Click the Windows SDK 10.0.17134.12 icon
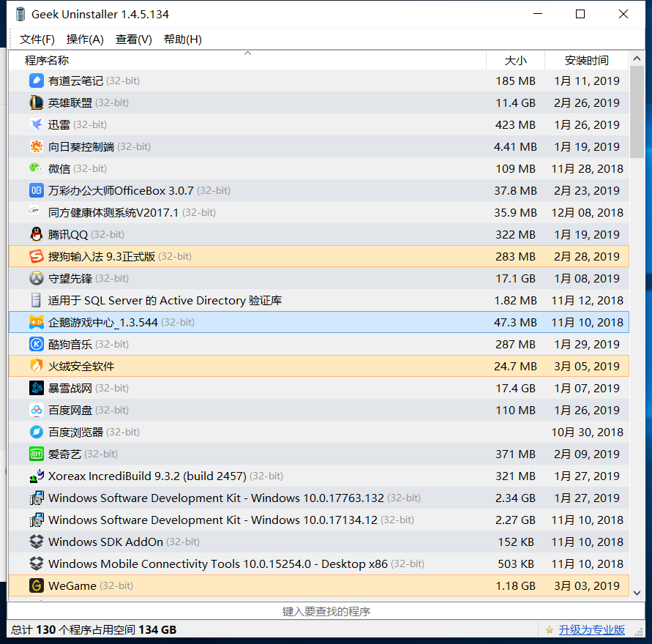Screen dimensions: 652x644 point(36,520)
